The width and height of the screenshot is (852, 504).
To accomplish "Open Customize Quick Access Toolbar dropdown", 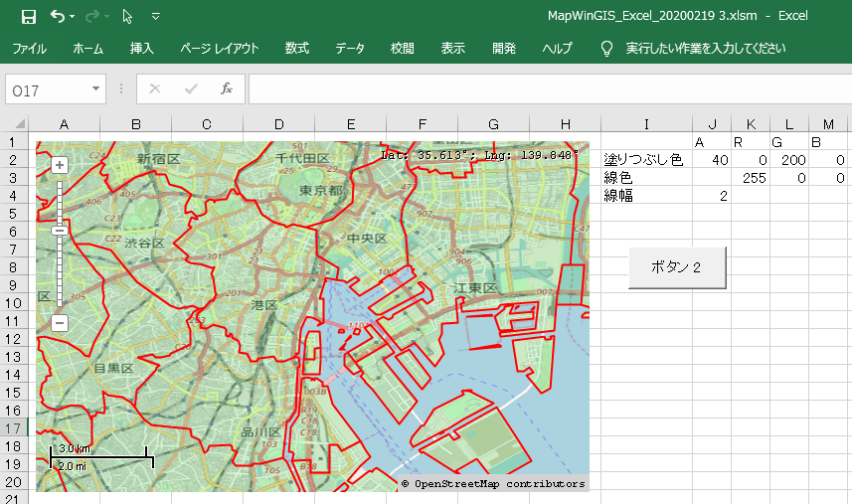I will [156, 17].
